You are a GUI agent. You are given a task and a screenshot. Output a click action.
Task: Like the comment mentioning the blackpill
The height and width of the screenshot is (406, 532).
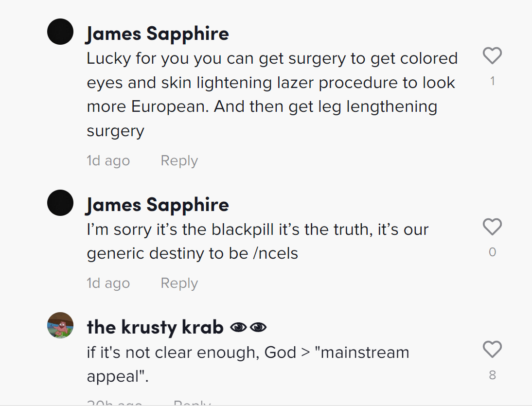[x=492, y=227]
